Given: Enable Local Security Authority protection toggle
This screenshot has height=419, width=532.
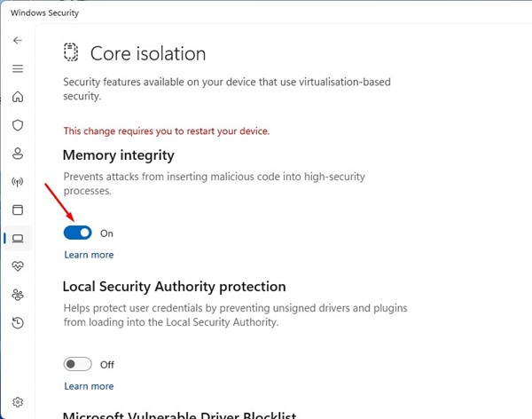Looking at the screenshot, I should pos(78,364).
